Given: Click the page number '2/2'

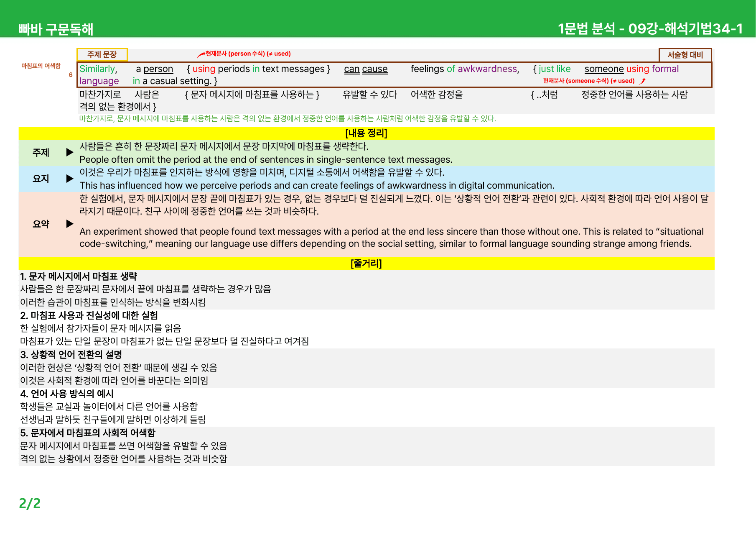Looking at the screenshot, I should pos(30,503).
